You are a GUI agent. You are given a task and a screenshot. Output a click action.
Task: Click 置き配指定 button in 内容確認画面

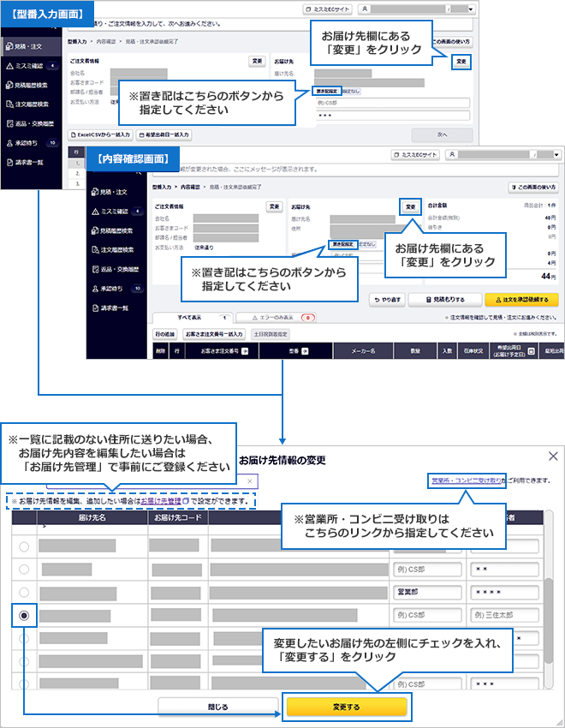[x=343, y=244]
